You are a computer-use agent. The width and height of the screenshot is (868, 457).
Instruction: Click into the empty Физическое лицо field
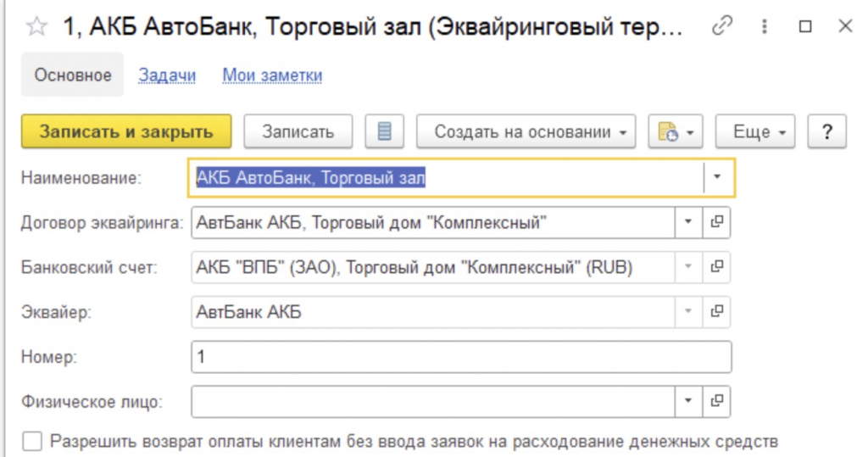click(433, 401)
